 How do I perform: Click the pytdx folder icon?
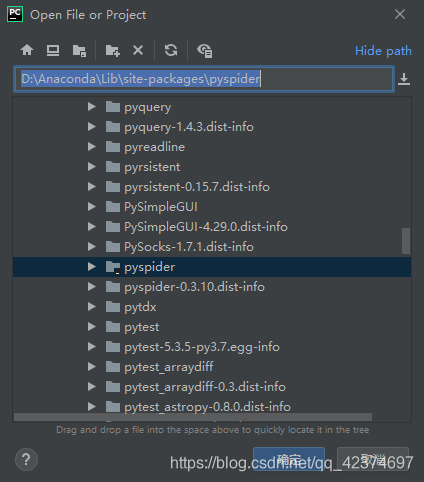[x=113, y=307]
